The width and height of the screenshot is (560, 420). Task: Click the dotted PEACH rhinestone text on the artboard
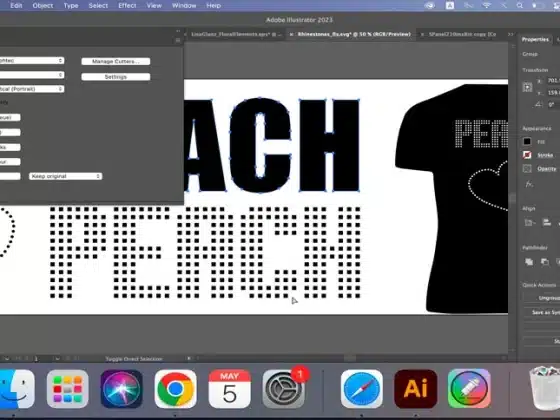point(205,252)
